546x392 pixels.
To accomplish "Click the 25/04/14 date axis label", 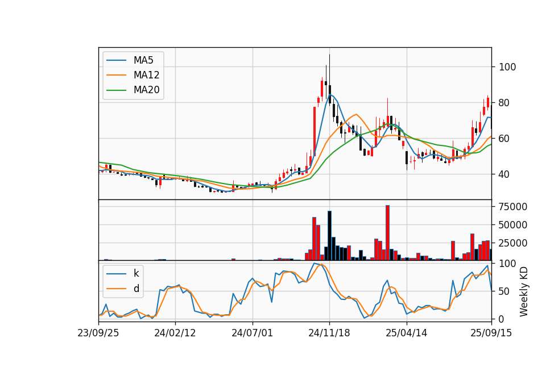I will click(406, 333).
